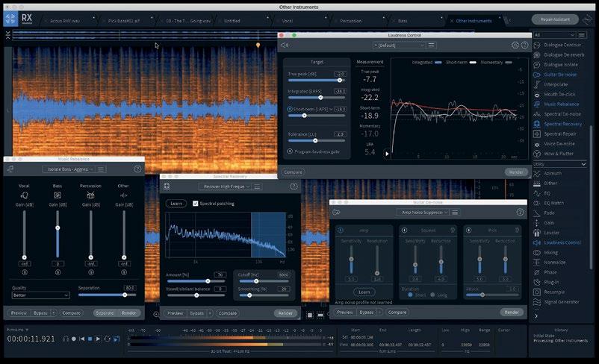Image resolution: width=599 pixels, height=364 pixels.
Task: Open Amp Noise Suppress preset dropdown
Action: pyautogui.click(x=423, y=212)
